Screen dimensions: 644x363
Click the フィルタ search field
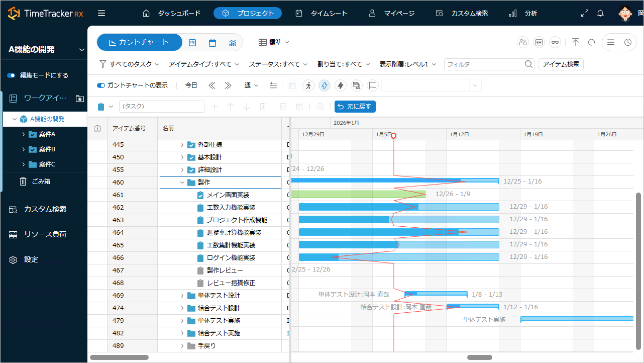(484, 64)
